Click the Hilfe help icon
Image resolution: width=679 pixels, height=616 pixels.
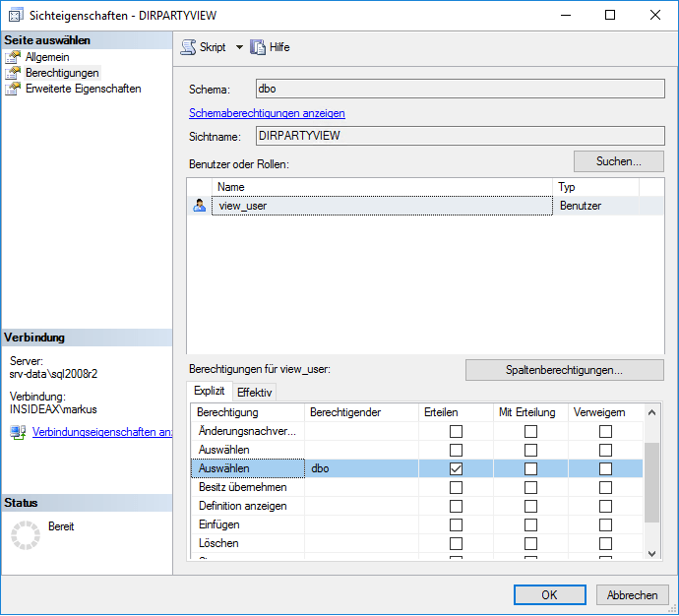259,47
